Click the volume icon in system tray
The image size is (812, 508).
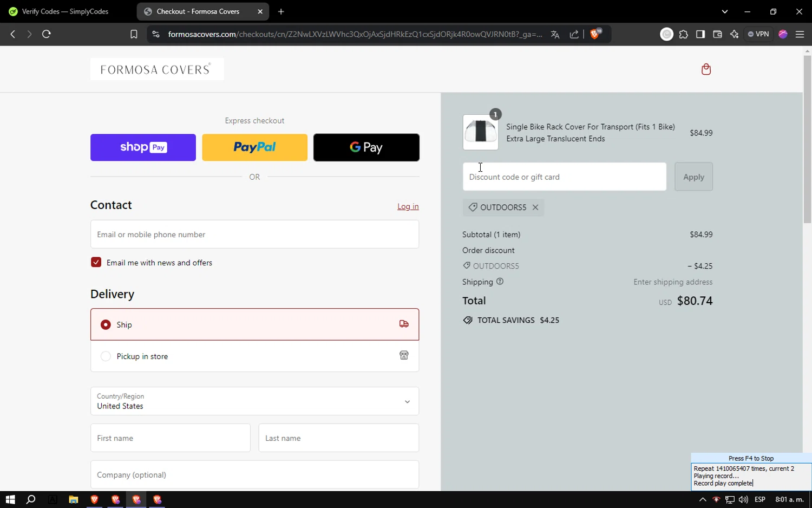[743, 499]
